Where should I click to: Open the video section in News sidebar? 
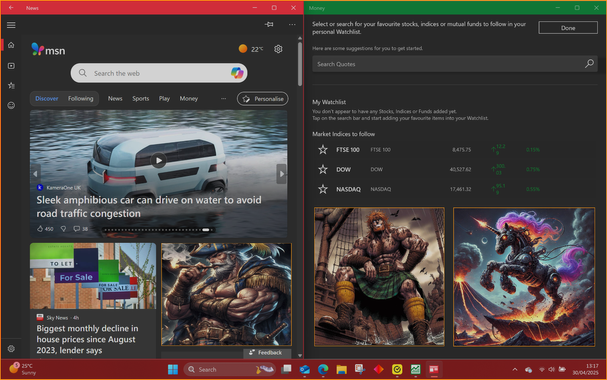[x=11, y=66]
